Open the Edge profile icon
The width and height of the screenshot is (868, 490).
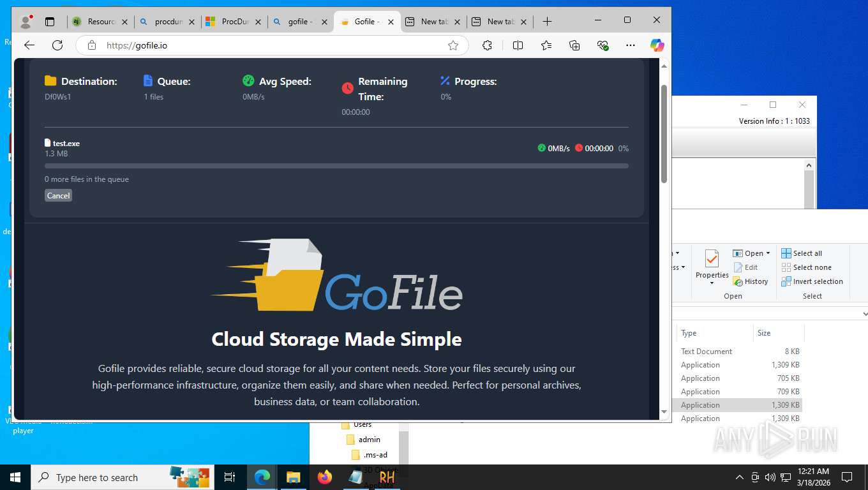26,22
